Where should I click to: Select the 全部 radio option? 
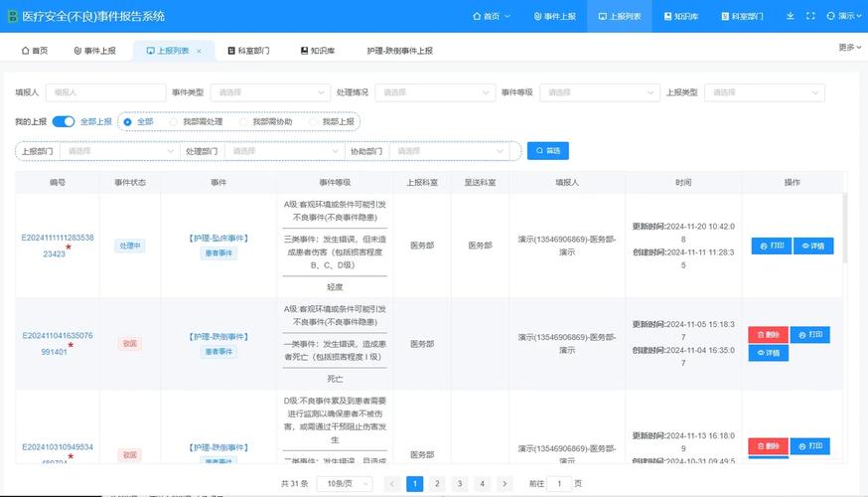coord(138,122)
